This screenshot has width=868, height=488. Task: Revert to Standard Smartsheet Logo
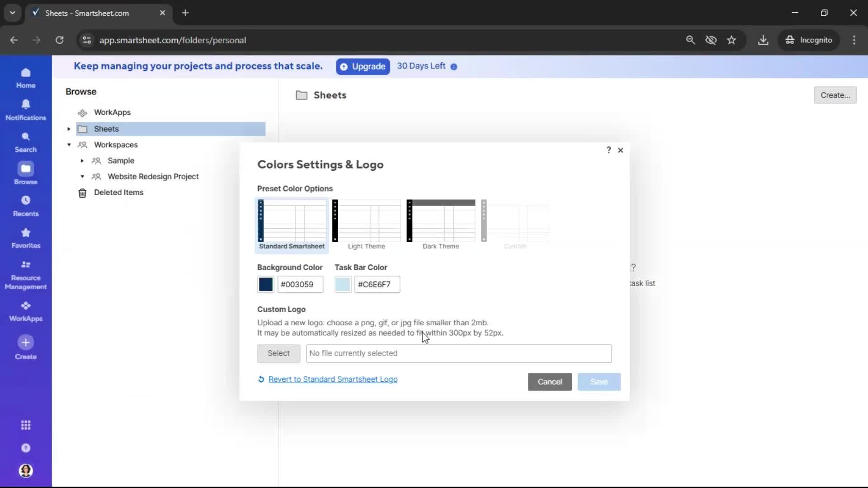click(x=333, y=379)
